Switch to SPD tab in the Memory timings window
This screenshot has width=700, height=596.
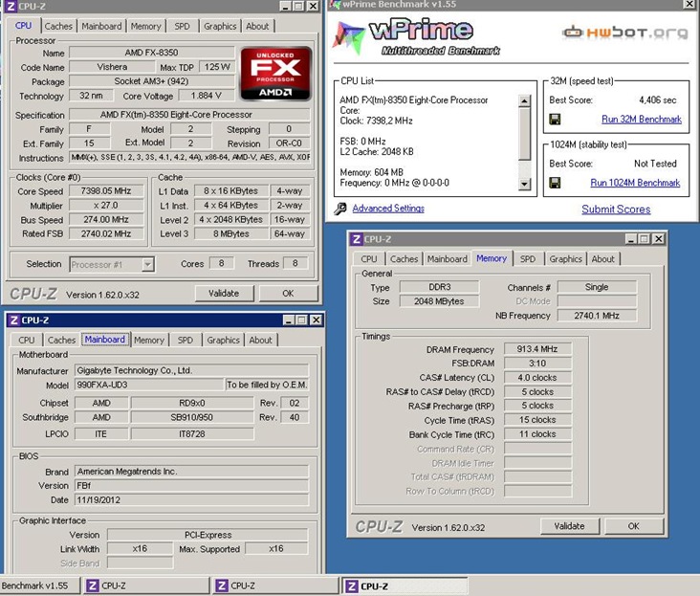coord(527,259)
